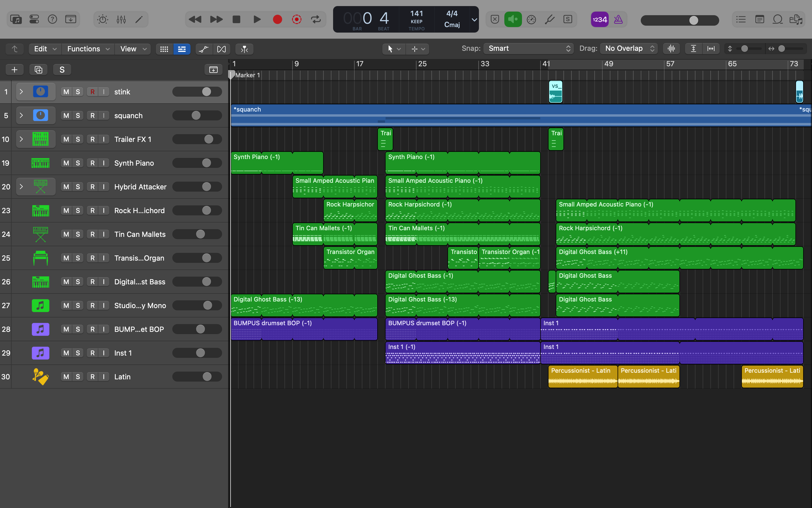The height and width of the screenshot is (508, 812).
Task: Open the Drag mode No Overlap dropdown
Action: coord(629,48)
